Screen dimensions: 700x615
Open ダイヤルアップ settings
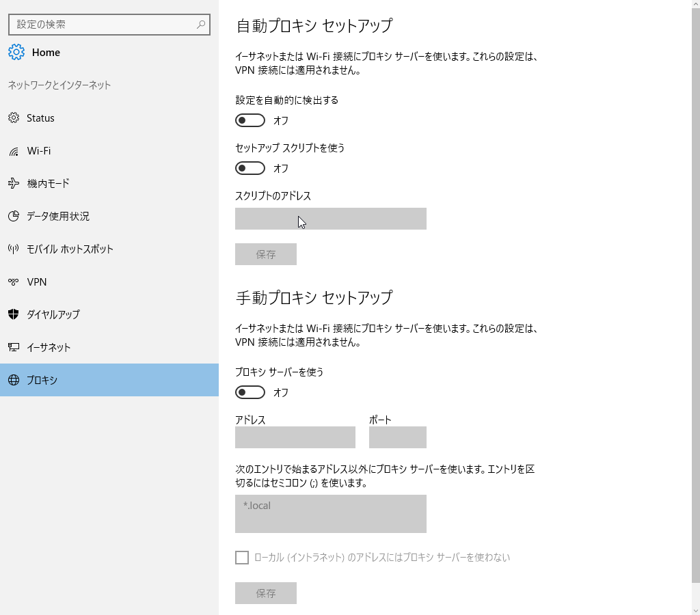pyautogui.click(x=109, y=314)
